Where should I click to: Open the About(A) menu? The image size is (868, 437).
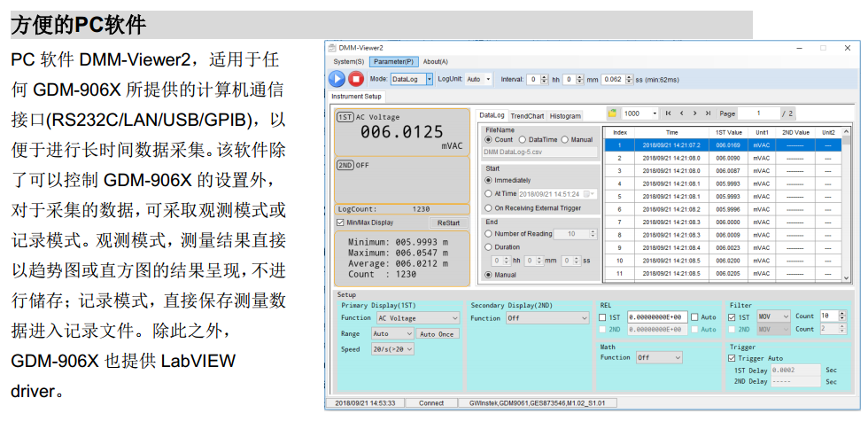tap(435, 61)
